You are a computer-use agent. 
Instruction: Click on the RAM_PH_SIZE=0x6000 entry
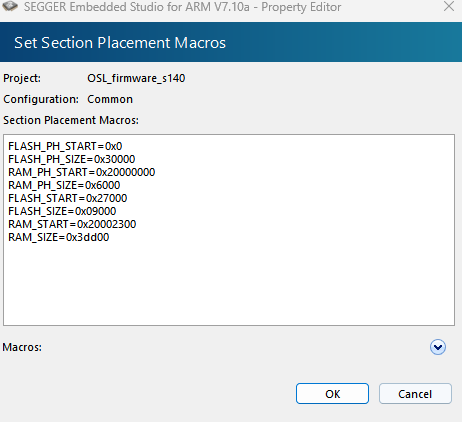pos(64,185)
